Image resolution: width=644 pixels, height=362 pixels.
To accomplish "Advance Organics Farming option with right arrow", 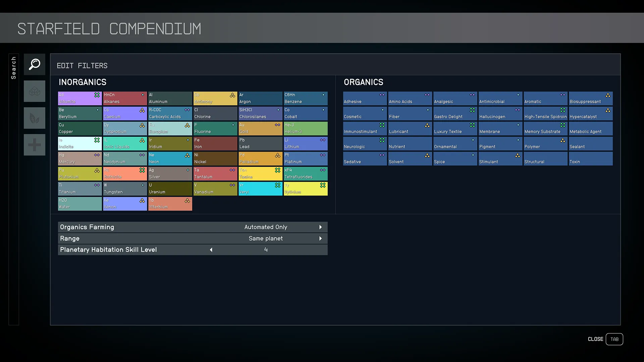I will tap(320, 227).
